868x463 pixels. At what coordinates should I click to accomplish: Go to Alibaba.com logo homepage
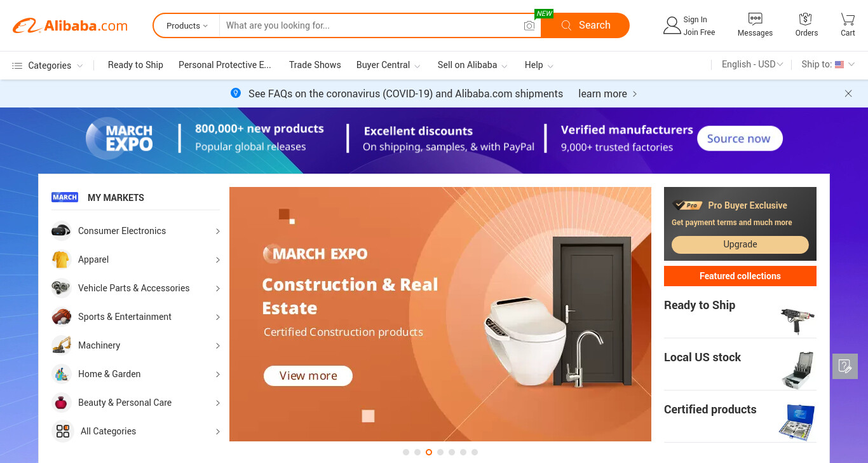(x=70, y=25)
